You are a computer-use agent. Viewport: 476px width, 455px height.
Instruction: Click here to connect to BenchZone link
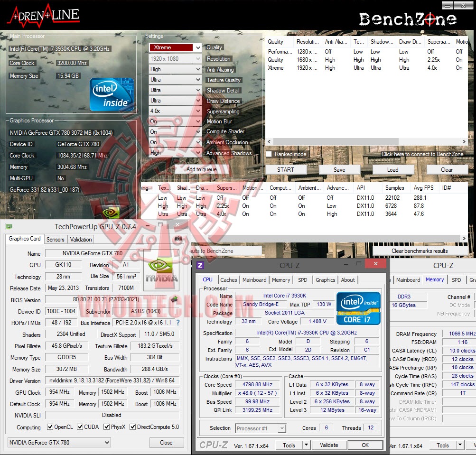pyautogui.click(x=422, y=154)
